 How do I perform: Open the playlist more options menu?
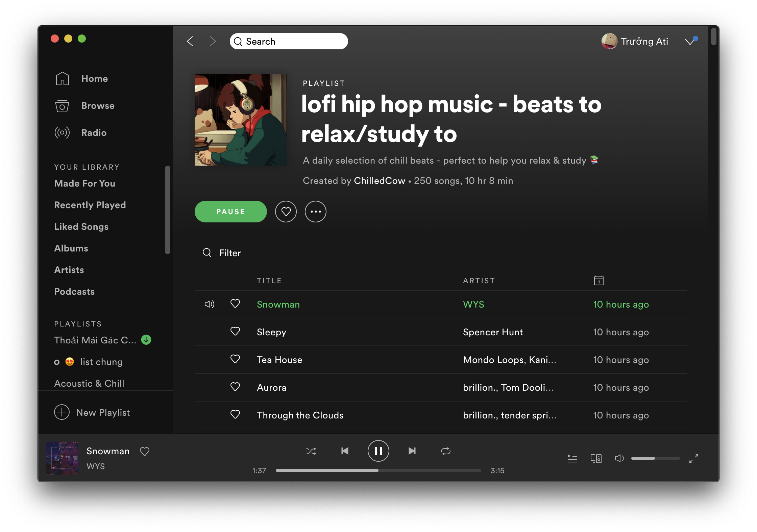pyautogui.click(x=315, y=211)
